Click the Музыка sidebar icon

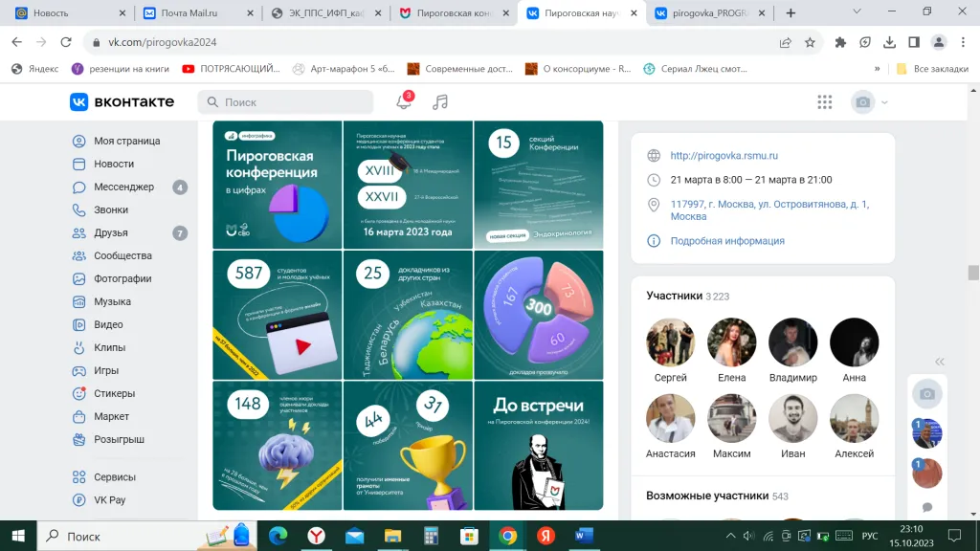pos(78,301)
